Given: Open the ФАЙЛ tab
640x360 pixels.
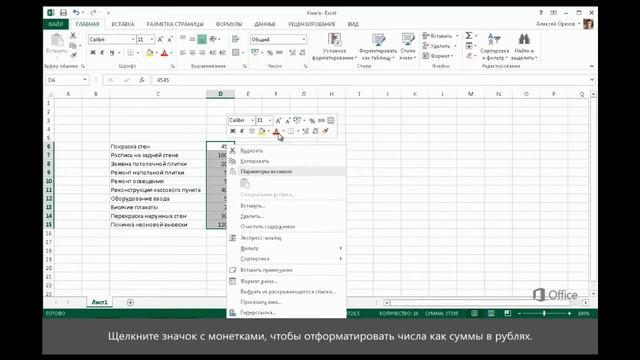Looking at the screenshot, I should click(x=56, y=24).
